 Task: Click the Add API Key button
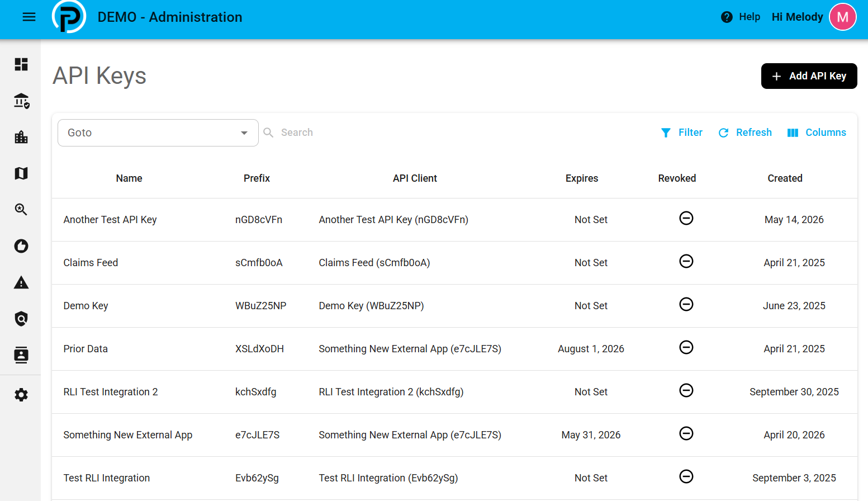pos(809,76)
